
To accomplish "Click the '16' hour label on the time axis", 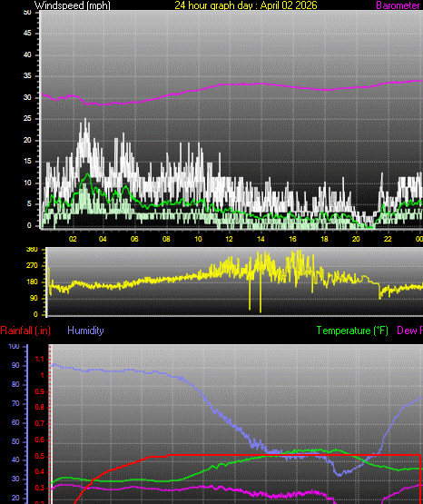I will point(292,239).
